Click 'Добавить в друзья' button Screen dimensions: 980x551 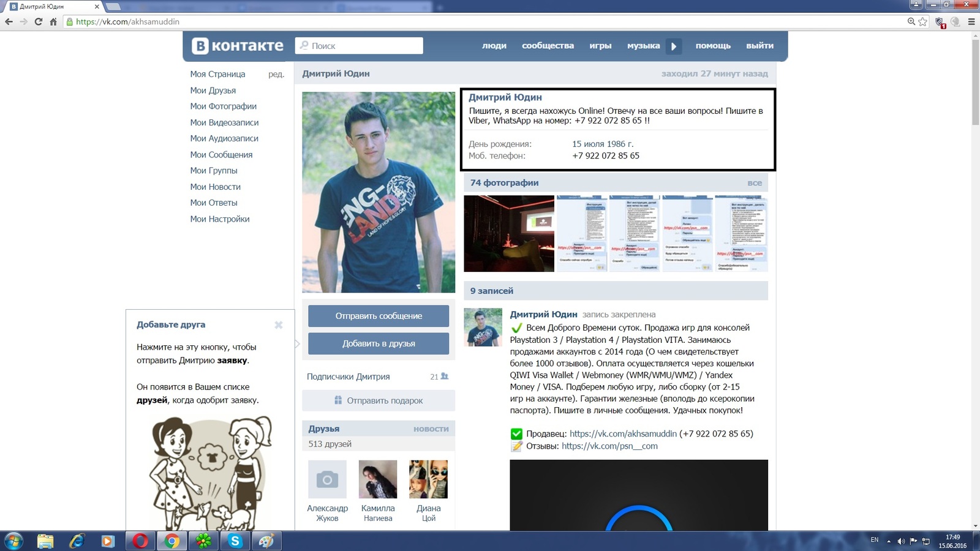(379, 343)
